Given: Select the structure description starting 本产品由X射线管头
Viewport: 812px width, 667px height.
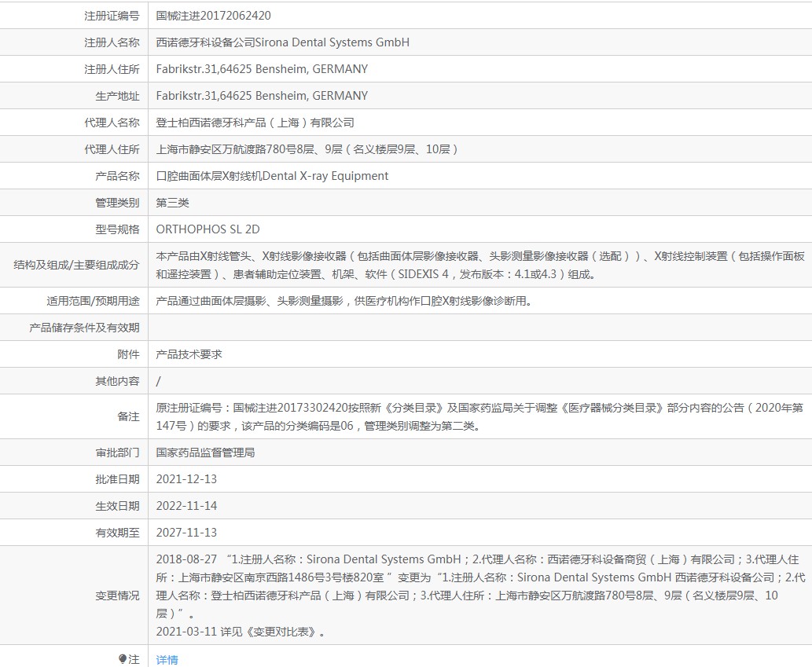Looking at the screenshot, I should (480, 265).
